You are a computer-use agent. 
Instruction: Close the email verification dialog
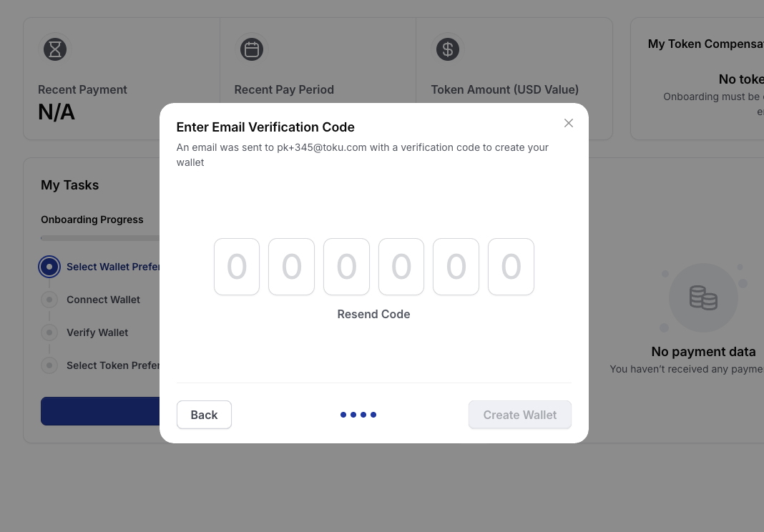[x=568, y=123]
